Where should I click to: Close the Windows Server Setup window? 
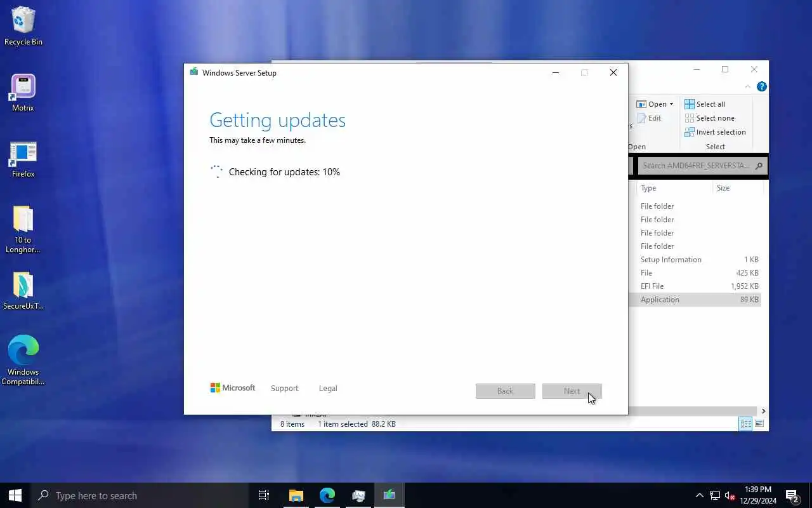(x=613, y=72)
